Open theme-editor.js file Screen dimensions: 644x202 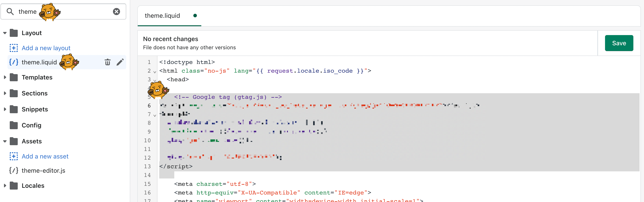coord(43,170)
